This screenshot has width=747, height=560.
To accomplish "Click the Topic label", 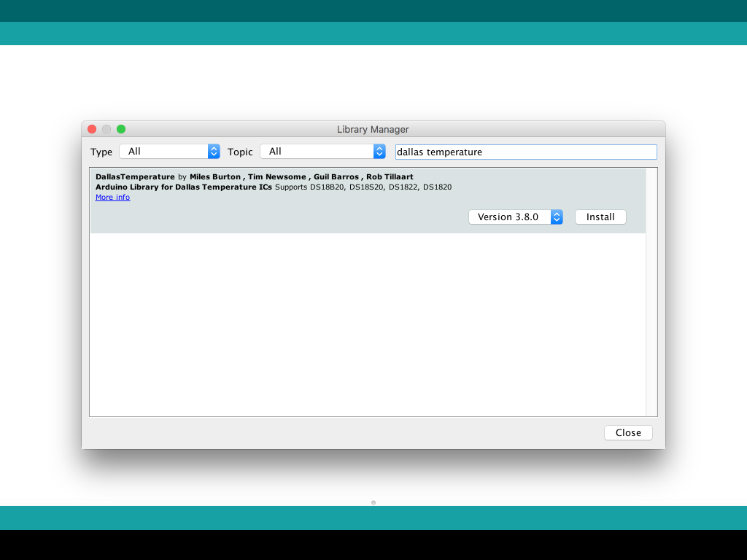I will pos(240,152).
